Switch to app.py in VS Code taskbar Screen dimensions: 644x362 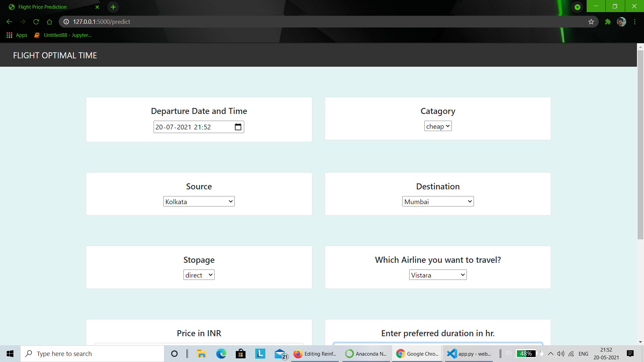(x=451, y=354)
